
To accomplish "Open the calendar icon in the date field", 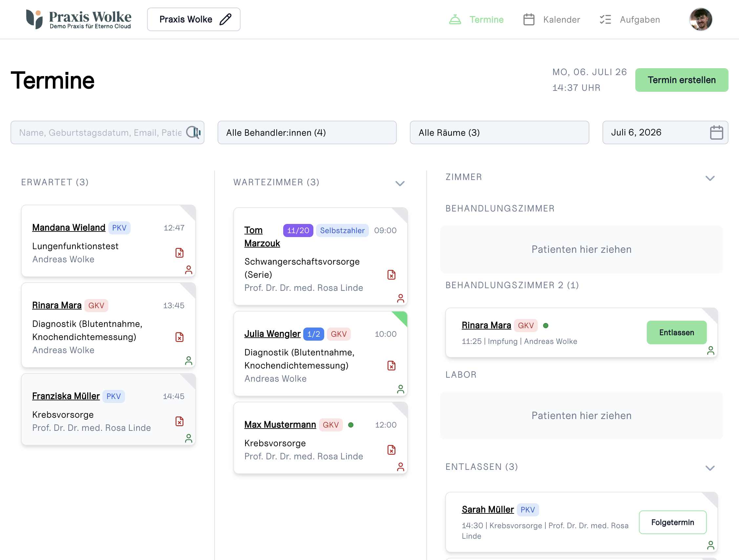I will pos(716,132).
